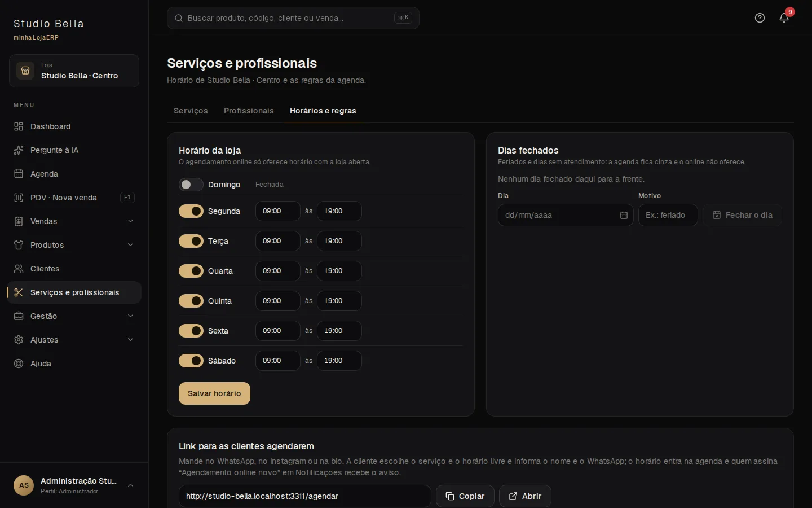Switch off the Quarta toggle
Viewport: 812px width, 508px height.
coord(191,271)
